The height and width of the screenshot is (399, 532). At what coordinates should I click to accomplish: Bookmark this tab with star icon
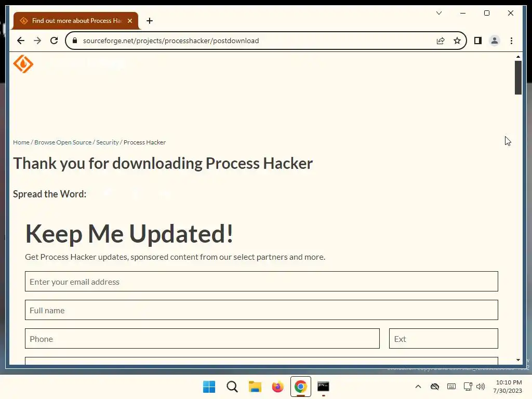(457, 41)
